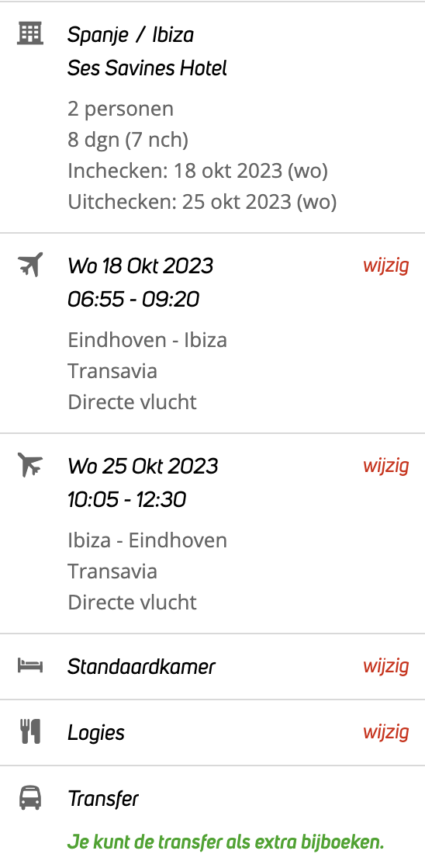The width and height of the screenshot is (425, 868).
Task: Click the Wo 18 Okt 2023 date
Action: [x=140, y=266]
